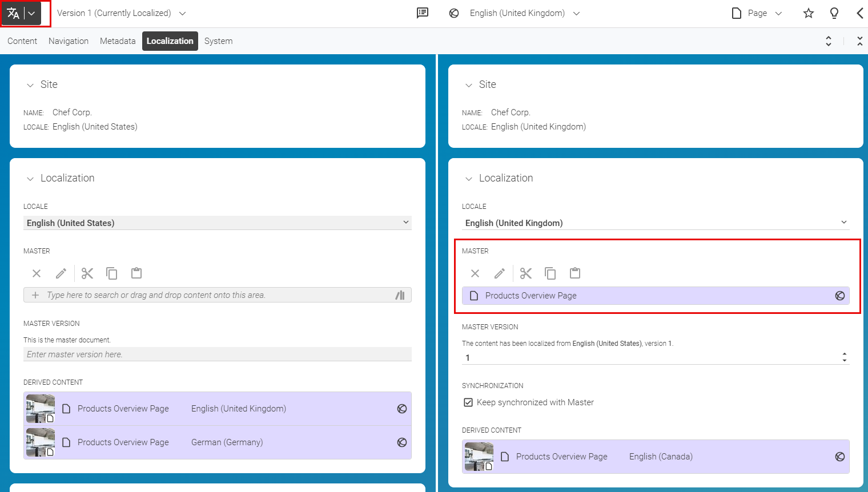Screen dimensions: 868x492
Task: Click the master version number stepper
Action: coord(844,357)
